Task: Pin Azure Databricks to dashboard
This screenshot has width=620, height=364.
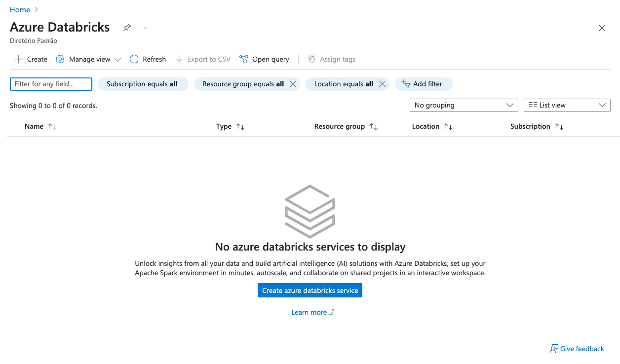Action: pos(127,28)
